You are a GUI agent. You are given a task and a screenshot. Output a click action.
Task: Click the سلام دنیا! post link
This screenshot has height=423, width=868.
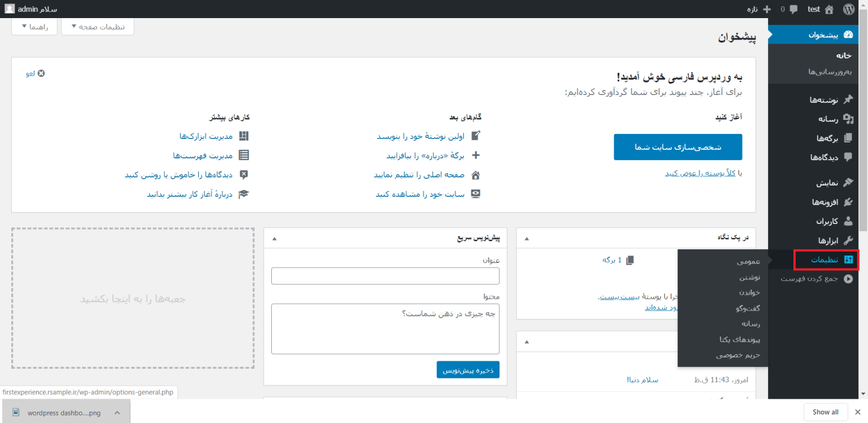(643, 379)
